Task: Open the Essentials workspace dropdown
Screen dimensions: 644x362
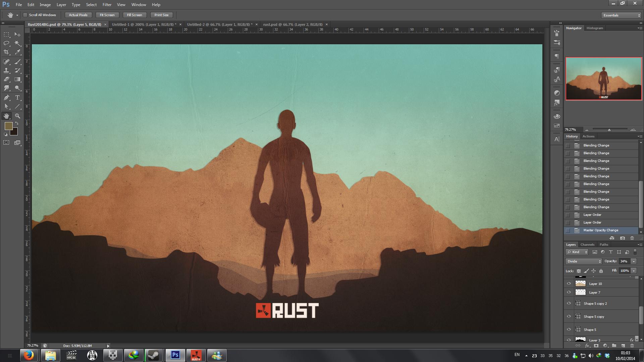Action: [x=621, y=15]
